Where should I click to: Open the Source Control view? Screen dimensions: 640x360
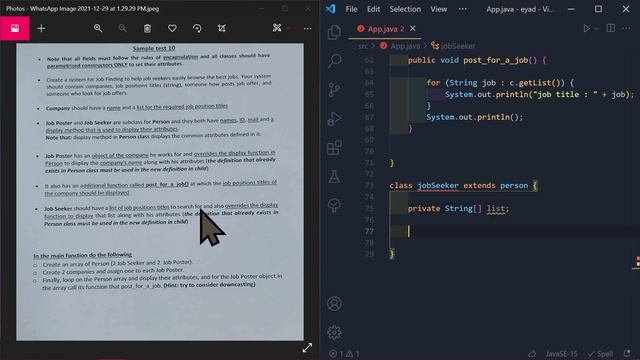(334, 89)
